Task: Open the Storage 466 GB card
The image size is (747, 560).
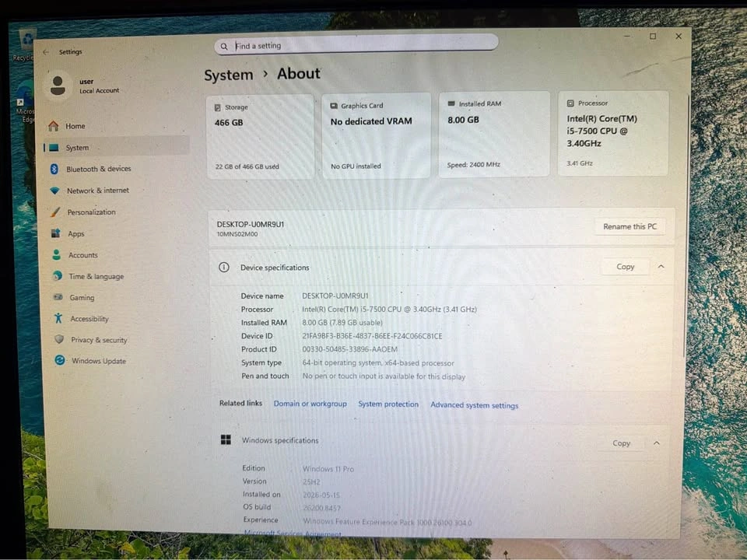Action: (260, 137)
